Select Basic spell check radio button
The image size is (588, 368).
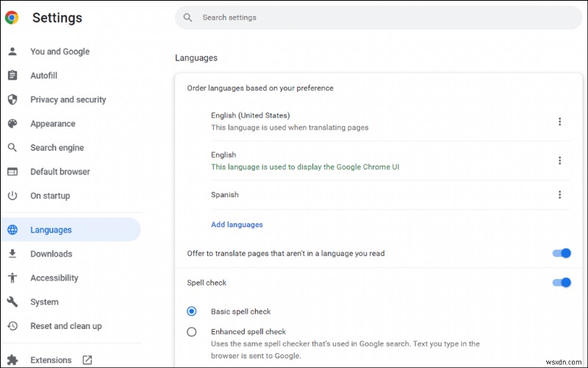(x=192, y=311)
